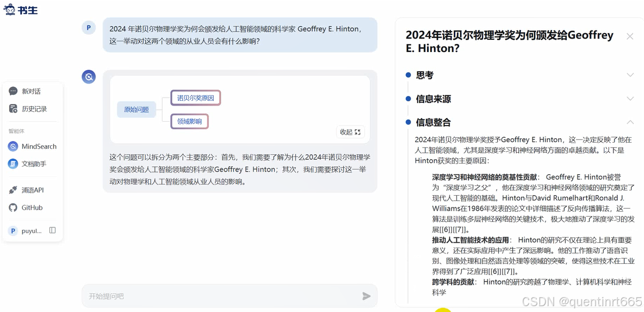The width and height of the screenshot is (644, 312).
Task: Click the GitHub octocat icon
Action: point(13,207)
